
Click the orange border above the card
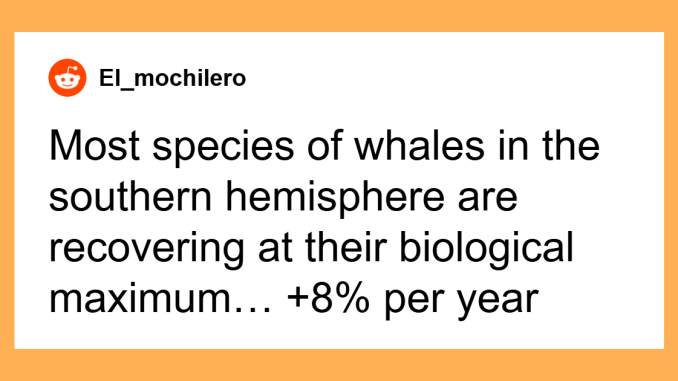click(339, 16)
